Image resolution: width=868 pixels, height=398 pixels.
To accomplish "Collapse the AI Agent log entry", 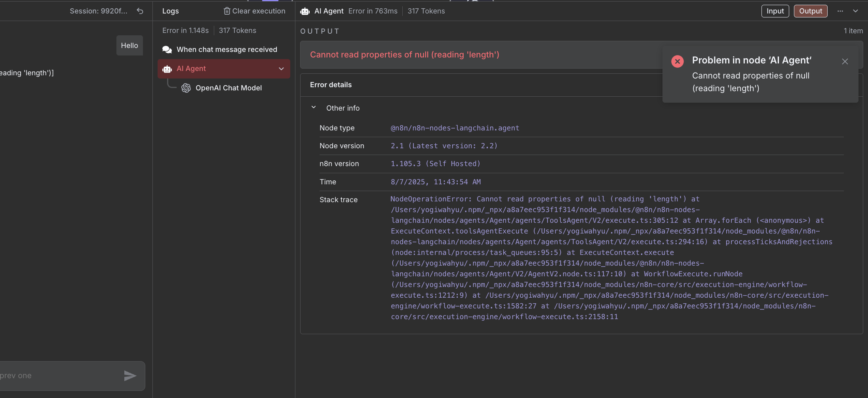I will click(282, 69).
